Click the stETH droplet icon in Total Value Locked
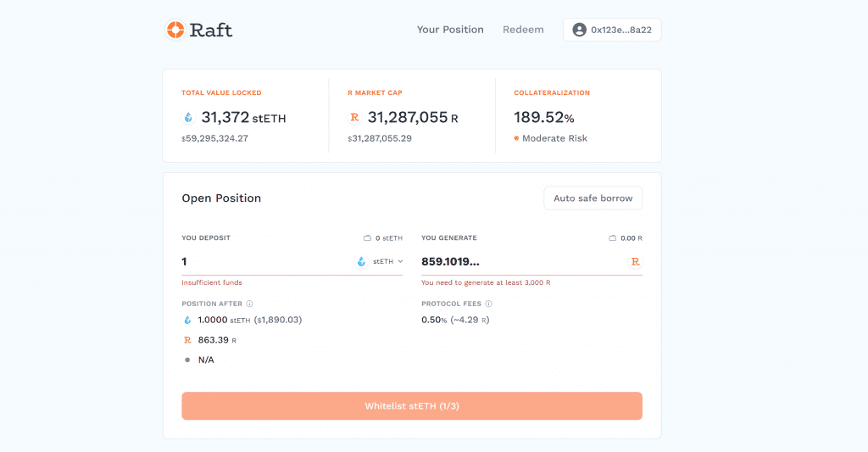Viewport: 868px width, 452px height. 188,117
